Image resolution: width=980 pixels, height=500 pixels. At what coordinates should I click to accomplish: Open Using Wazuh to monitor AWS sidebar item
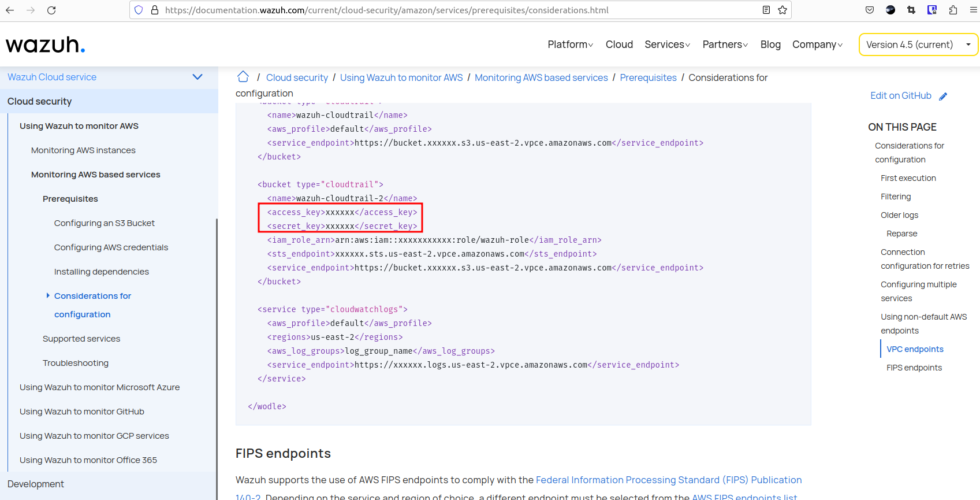(79, 126)
